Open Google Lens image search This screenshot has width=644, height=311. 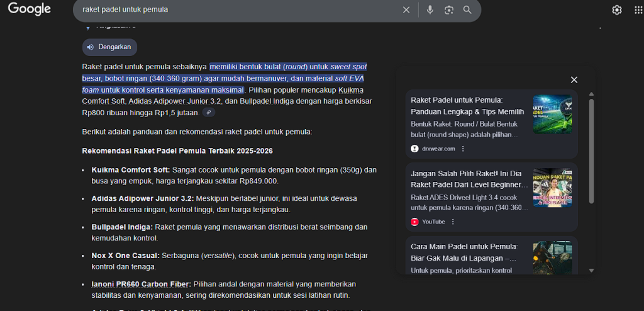(449, 10)
